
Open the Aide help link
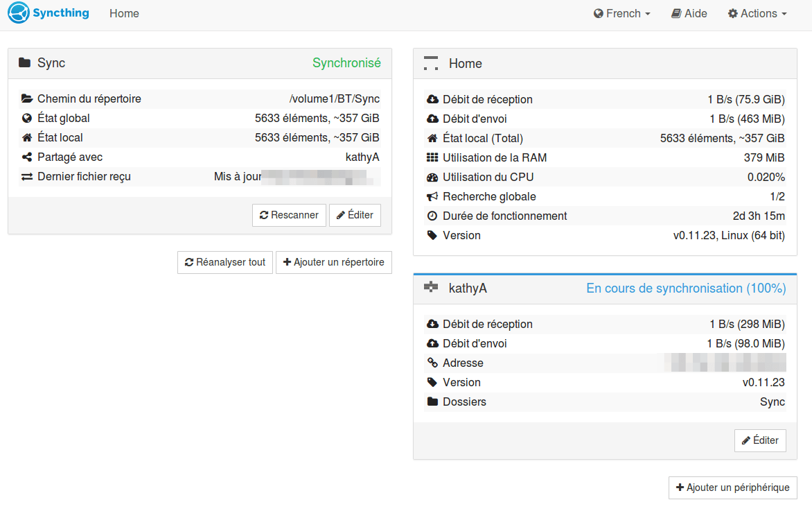pyautogui.click(x=689, y=13)
